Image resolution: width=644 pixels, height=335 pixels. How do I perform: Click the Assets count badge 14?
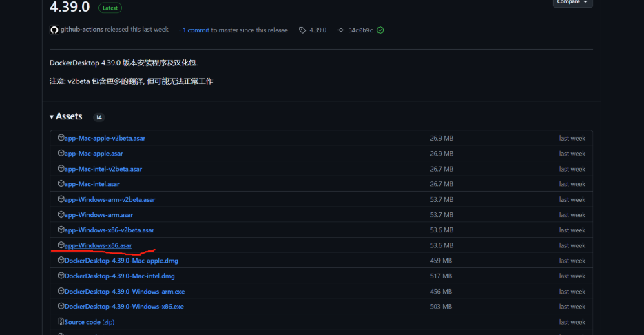(x=98, y=117)
